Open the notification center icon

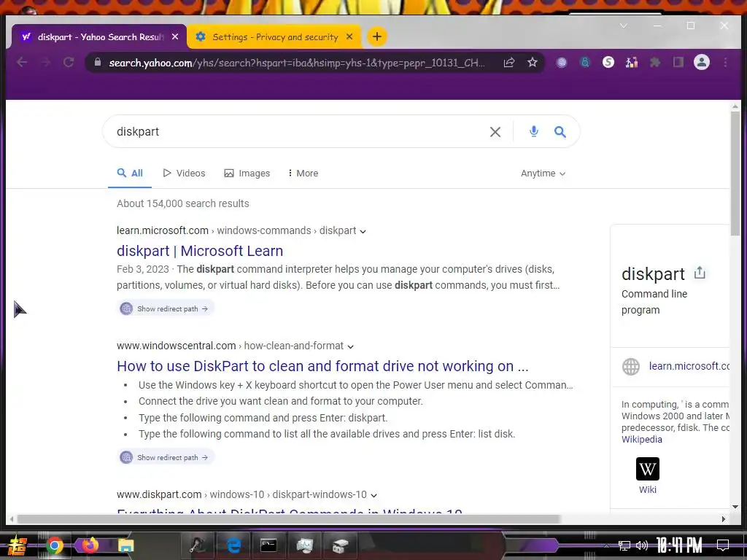(723, 545)
